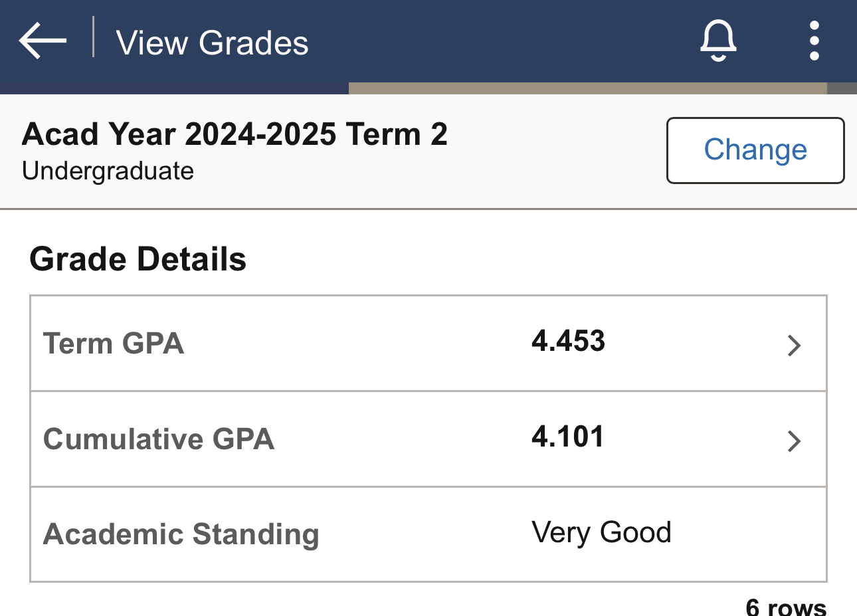
Task: Click the 6 rows count text
Action: coord(786,607)
